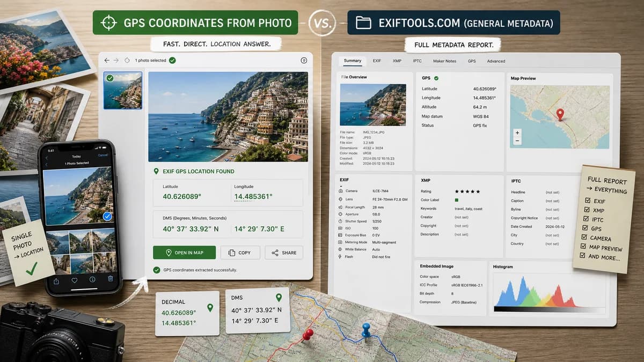Zoom out on Map Preview with minus
Screen dimensions: 644x362
pos(517,141)
